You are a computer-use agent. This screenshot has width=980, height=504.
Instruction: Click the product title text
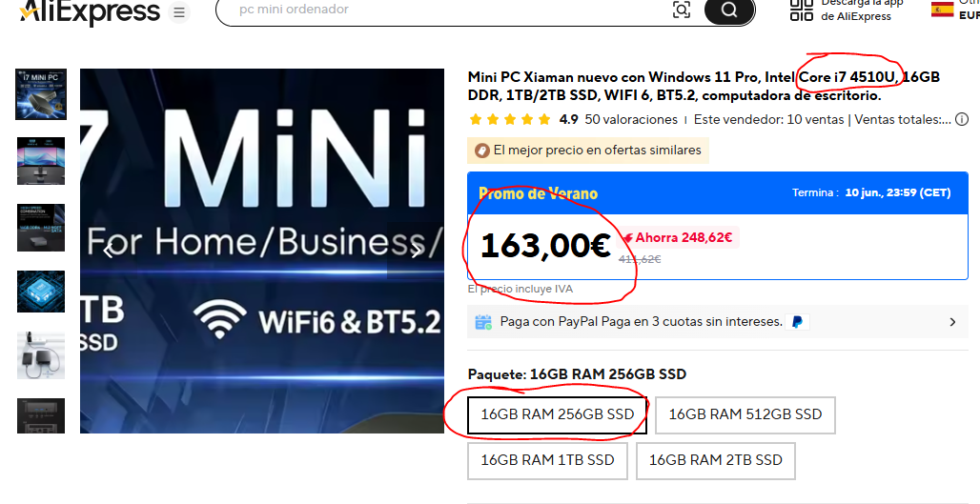click(x=704, y=86)
